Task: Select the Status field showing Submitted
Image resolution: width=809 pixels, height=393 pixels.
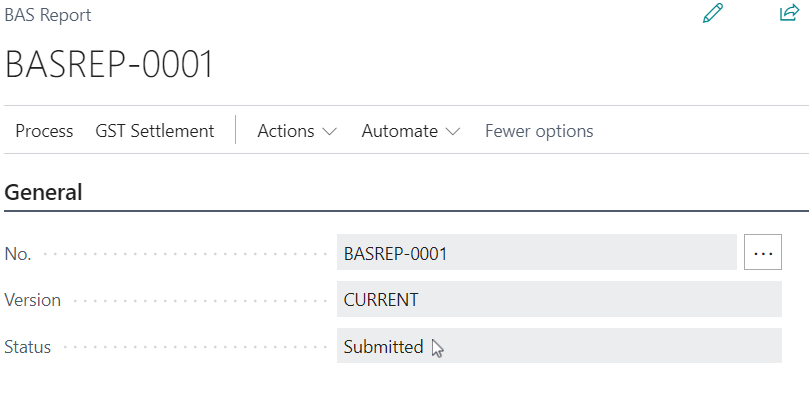Action: coord(559,346)
